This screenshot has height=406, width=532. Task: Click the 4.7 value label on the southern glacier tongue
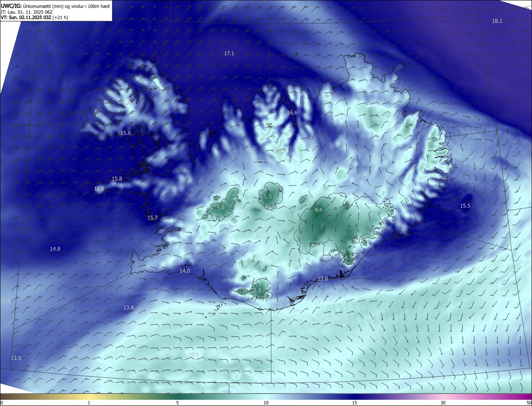click(348, 258)
